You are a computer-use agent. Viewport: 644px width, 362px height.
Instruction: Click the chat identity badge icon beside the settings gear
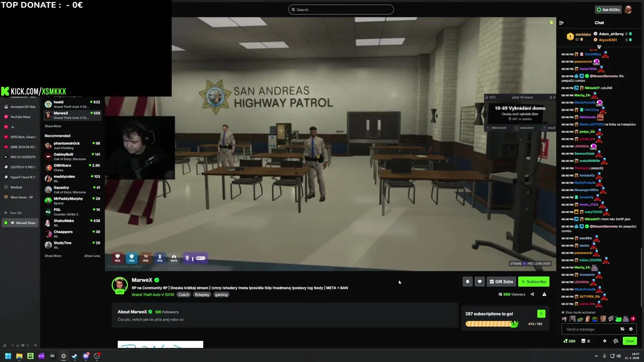(x=616, y=341)
